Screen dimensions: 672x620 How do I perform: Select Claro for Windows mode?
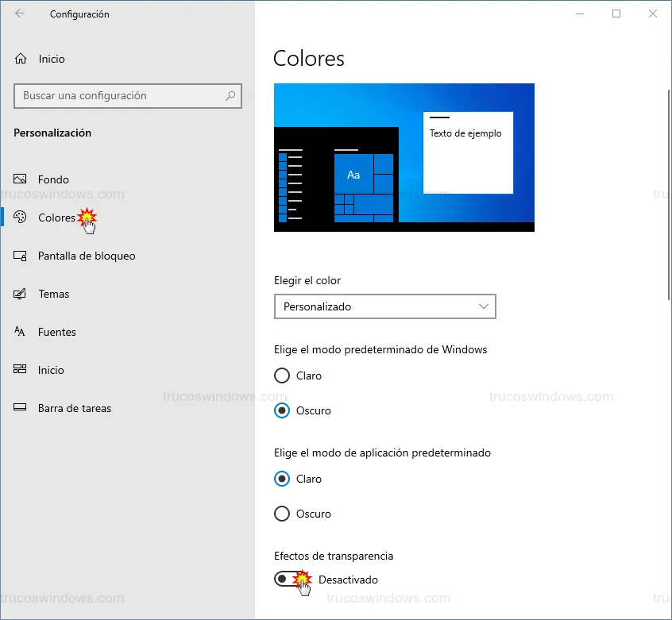[281, 375]
